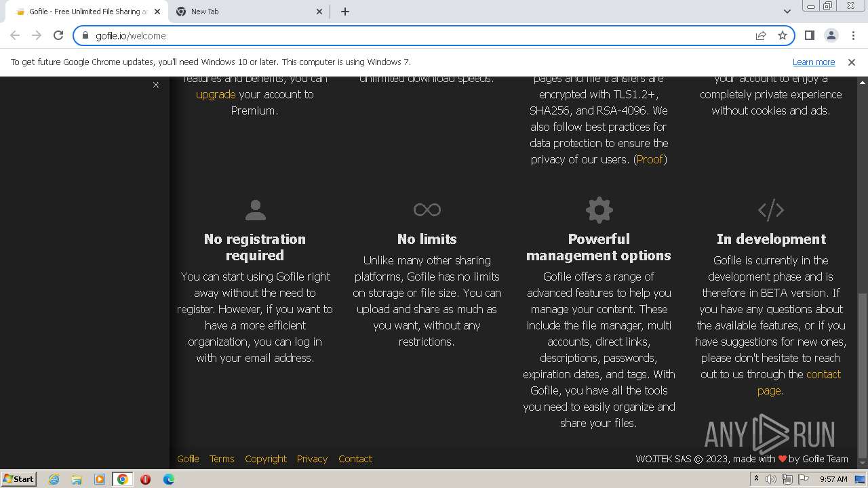Click the user icon above No registration
The width and height of the screenshot is (868, 488).
[x=255, y=210]
